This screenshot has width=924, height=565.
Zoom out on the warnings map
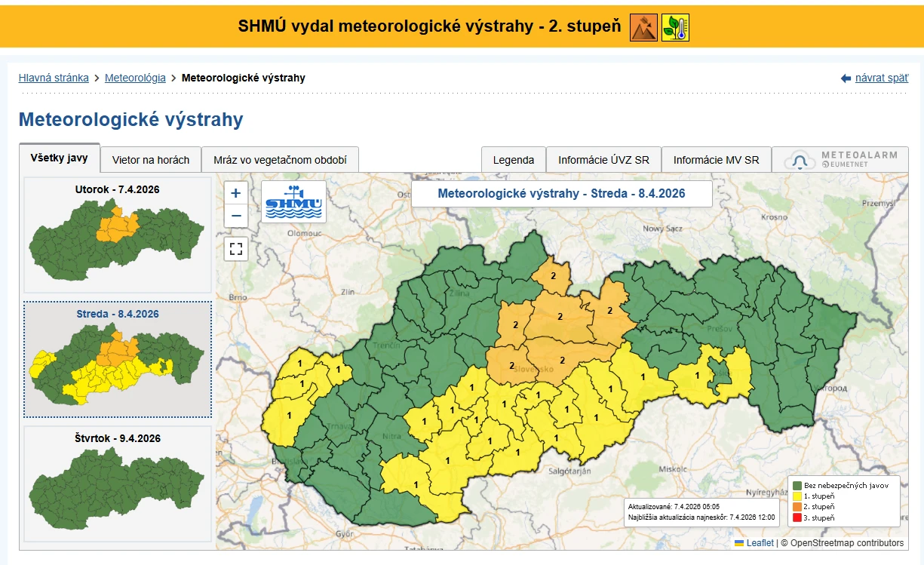click(x=236, y=216)
